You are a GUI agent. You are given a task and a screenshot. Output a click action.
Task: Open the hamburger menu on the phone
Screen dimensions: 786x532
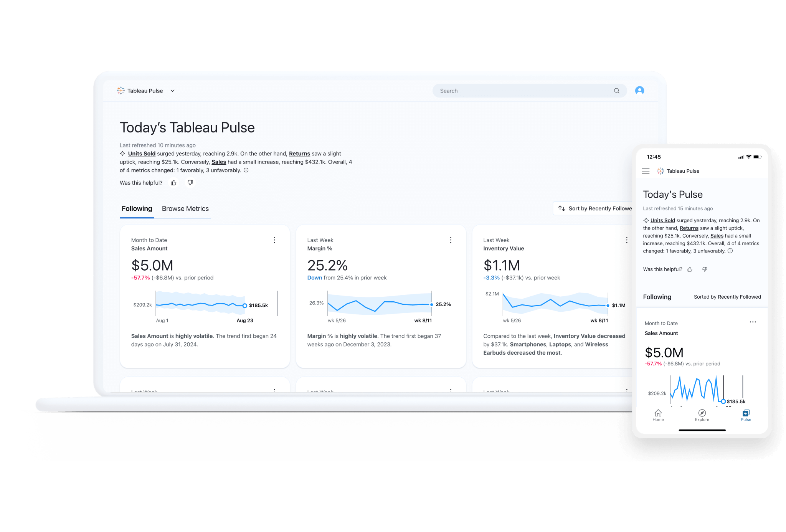pyautogui.click(x=646, y=171)
